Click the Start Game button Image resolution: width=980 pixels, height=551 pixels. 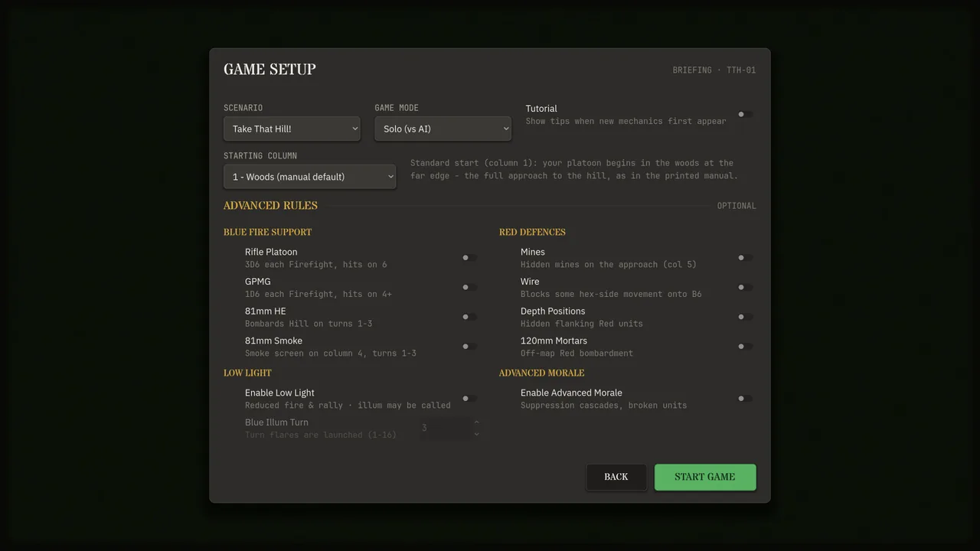click(x=705, y=477)
